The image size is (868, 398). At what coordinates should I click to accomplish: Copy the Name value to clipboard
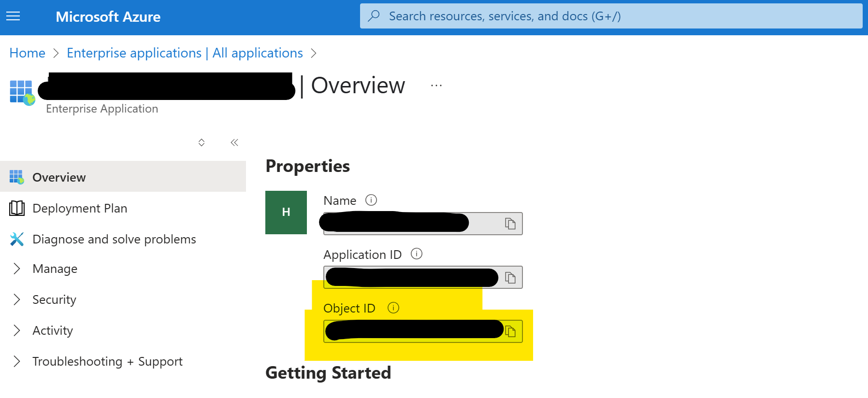click(x=510, y=224)
